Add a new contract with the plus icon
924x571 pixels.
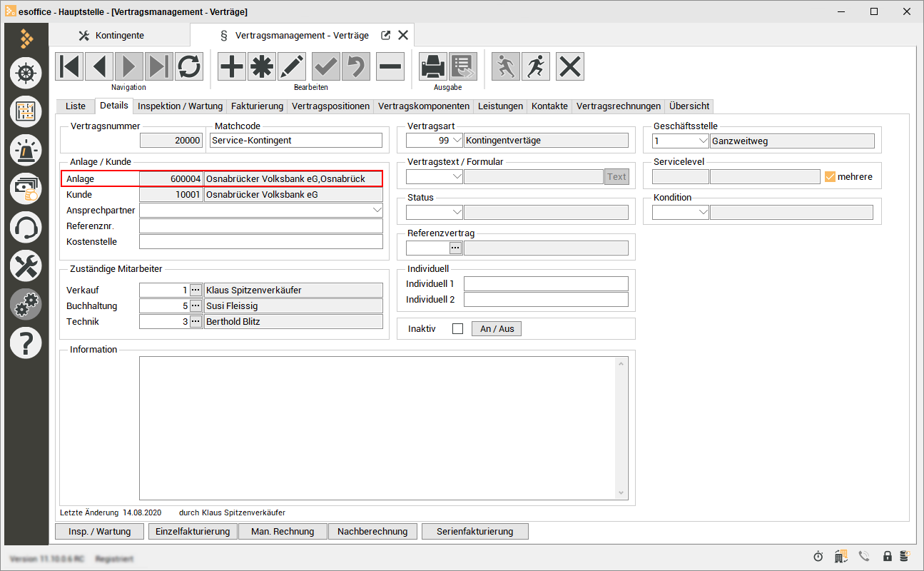(x=232, y=66)
